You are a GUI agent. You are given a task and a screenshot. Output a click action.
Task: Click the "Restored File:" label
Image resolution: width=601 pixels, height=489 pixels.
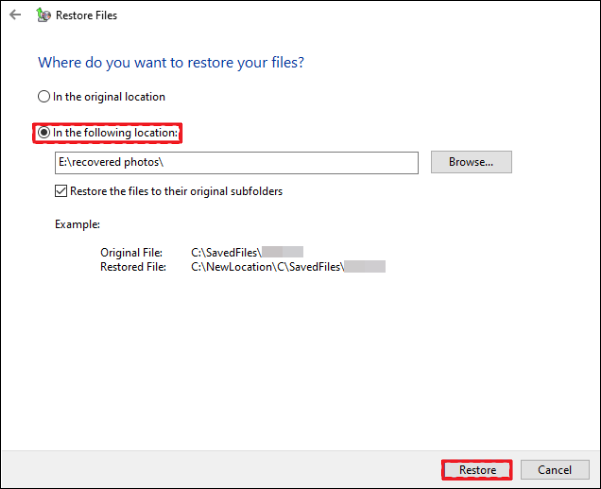135,267
